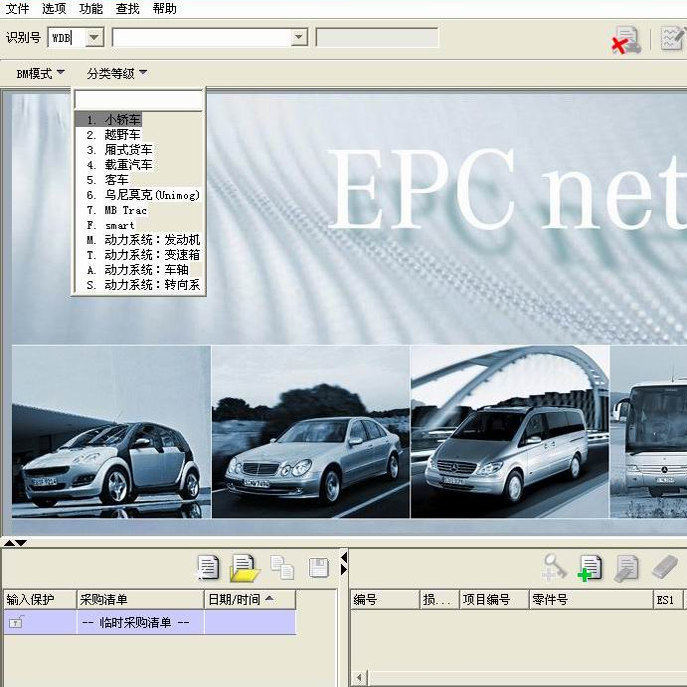This screenshot has width=687, height=687.
Task: Click the empty VIN combo box field
Action: point(202,38)
